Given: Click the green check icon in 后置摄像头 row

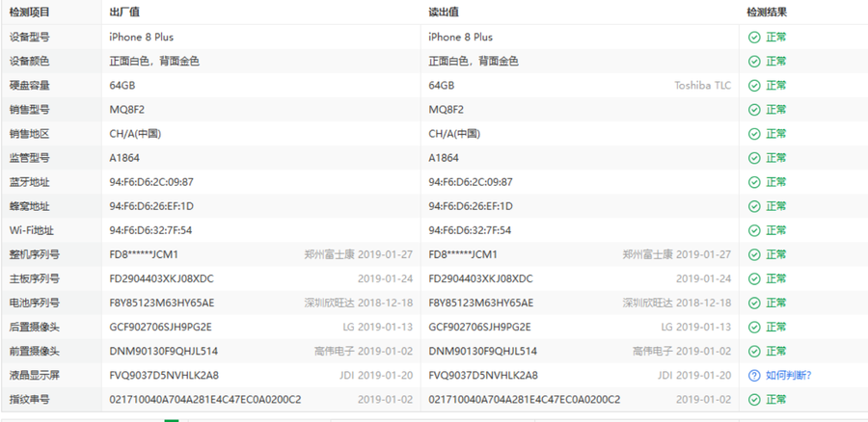Looking at the screenshot, I should coord(754,327).
